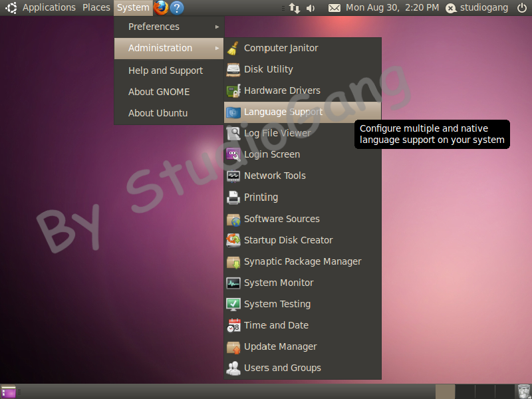Screen dimensions: 532x399
Task: Open About GNOME
Action: pyautogui.click(x=169, y=92)
